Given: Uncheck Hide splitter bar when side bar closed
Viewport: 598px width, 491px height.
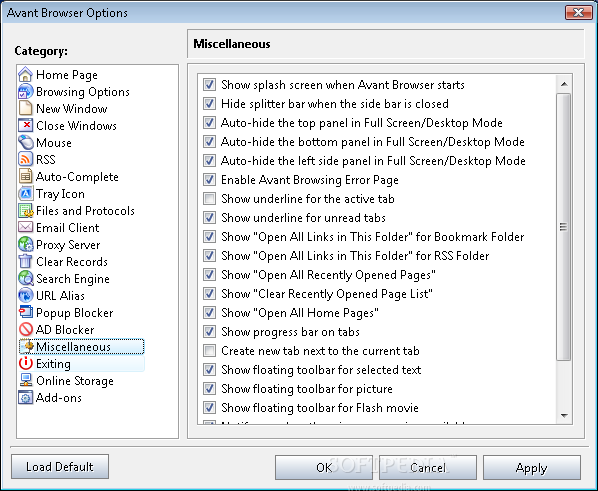Looking at the screenshot, I should coord(209,103).
